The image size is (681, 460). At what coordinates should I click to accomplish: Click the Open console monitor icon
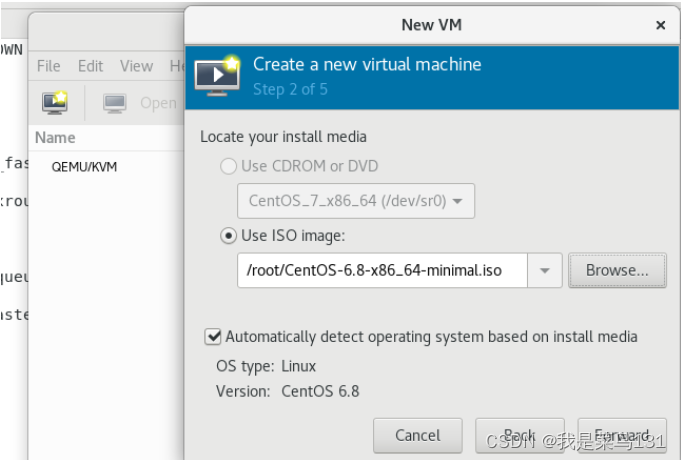tap(115, 103)
